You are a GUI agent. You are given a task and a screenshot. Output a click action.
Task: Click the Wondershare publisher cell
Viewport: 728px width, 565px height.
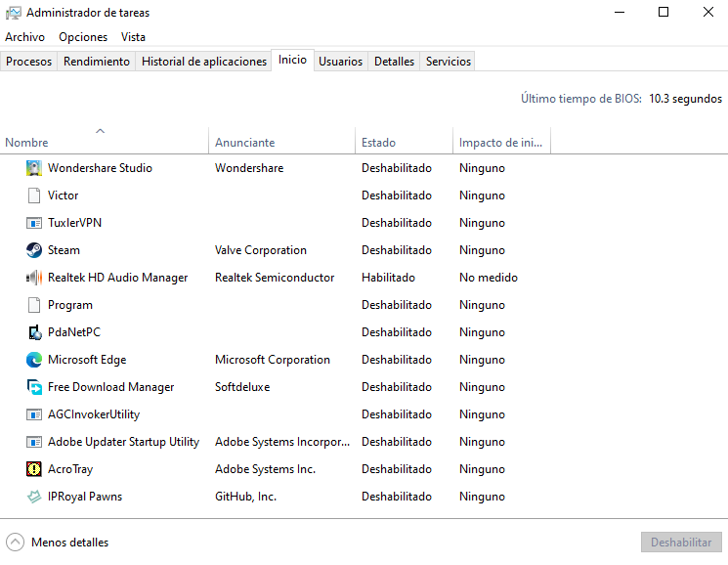tap(249, 168)
